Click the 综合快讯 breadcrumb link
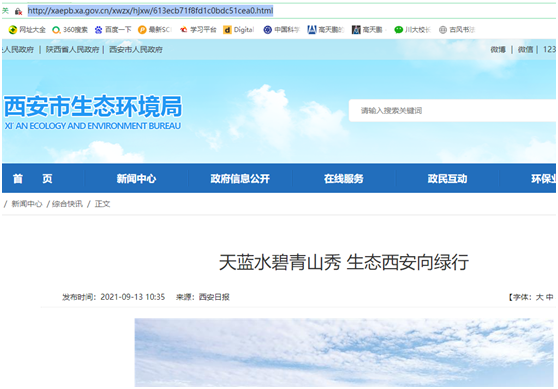Viewport: 558px width, 389px height. tap(67, 204)
